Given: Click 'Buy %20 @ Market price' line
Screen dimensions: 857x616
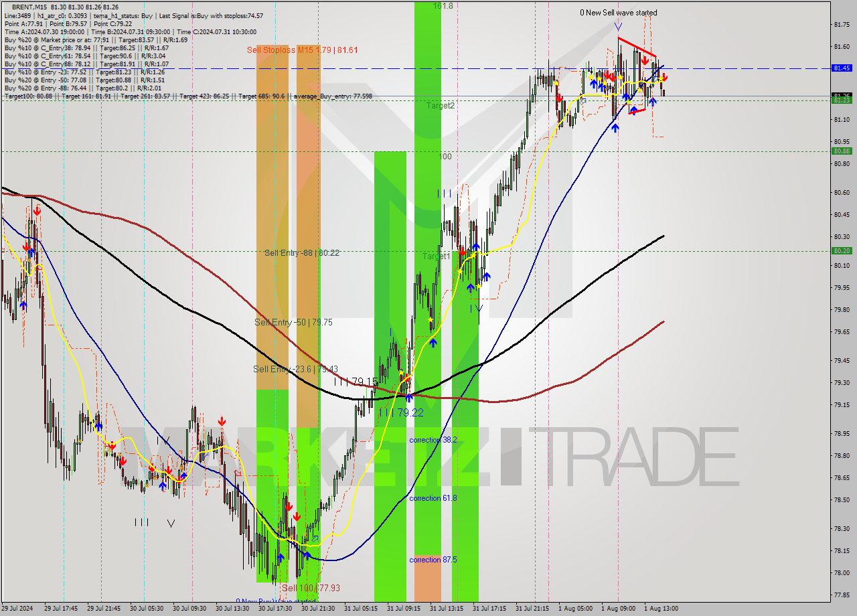Looking at the screenshot, I should tap(96, 40).
